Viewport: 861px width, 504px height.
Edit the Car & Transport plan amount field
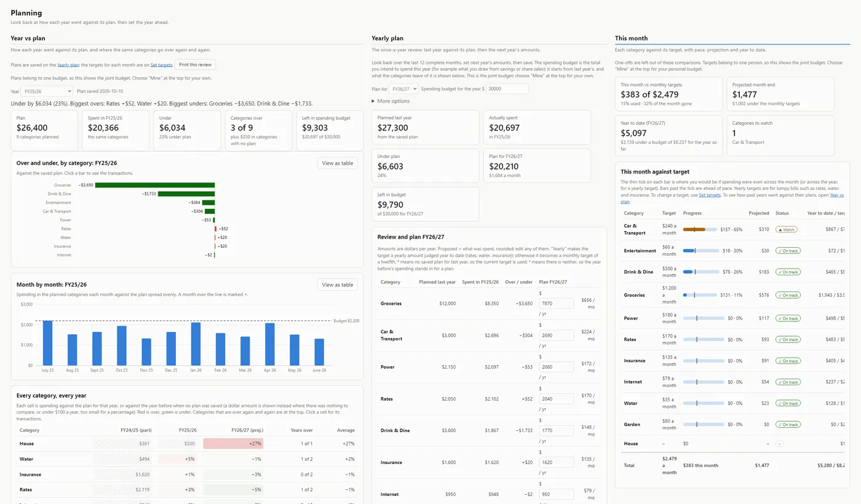(557, 335)
